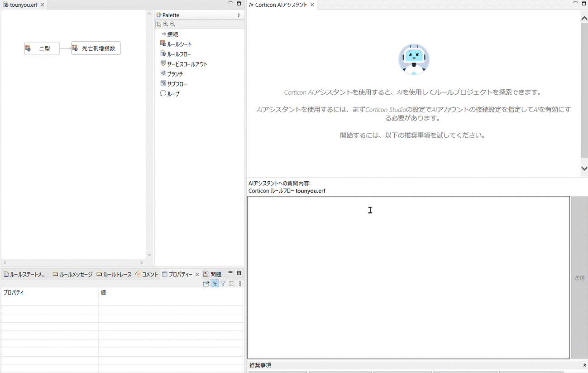Open the Properties view kebab menu
Screen dimensions: 588x373
tap(240, 284)
